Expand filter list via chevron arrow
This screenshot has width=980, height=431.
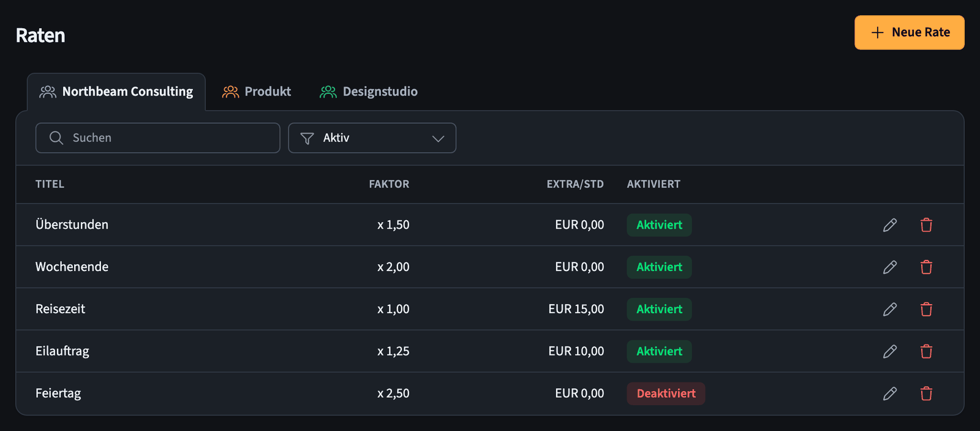[x=438, y=139]
